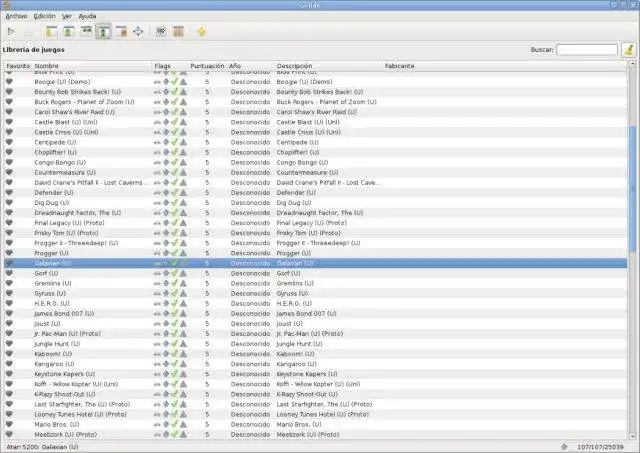Screen dimensions: 640x453
Task: Select the Choplifter! (U) row
Action: [x=316, y=152]
